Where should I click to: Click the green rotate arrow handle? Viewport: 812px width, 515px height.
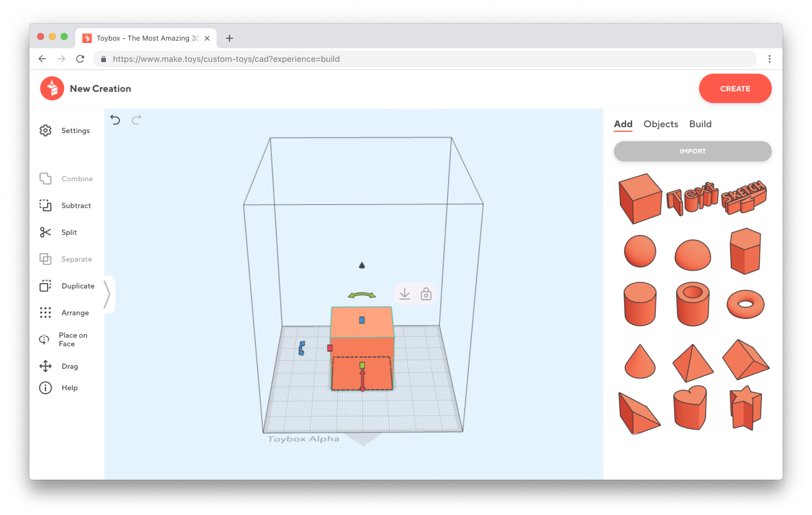(362, 295)
